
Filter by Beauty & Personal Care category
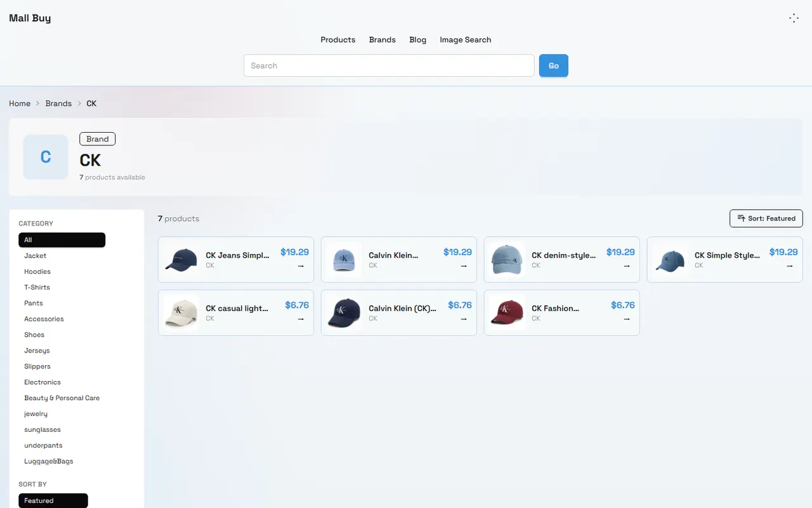pos(62,399)
